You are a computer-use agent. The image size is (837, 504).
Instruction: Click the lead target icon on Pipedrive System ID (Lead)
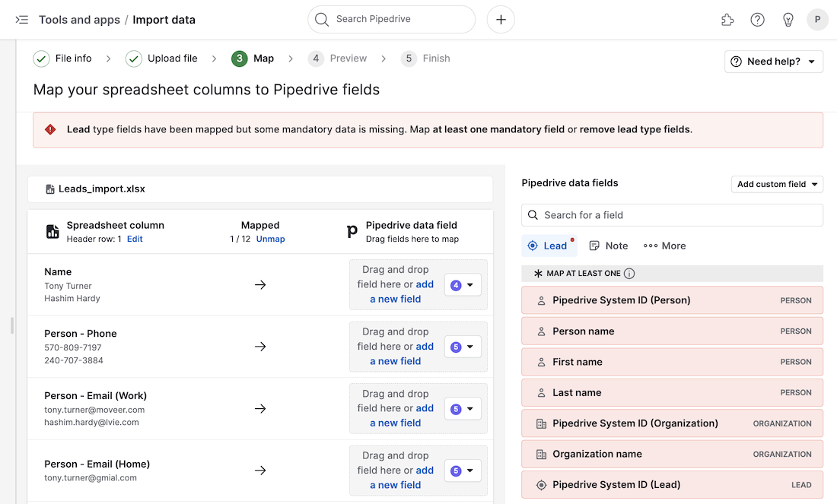pyautogui.click(x=541, y=485)
